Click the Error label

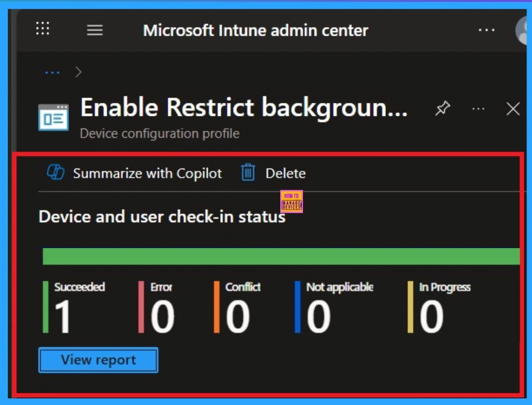coord(161,287)
